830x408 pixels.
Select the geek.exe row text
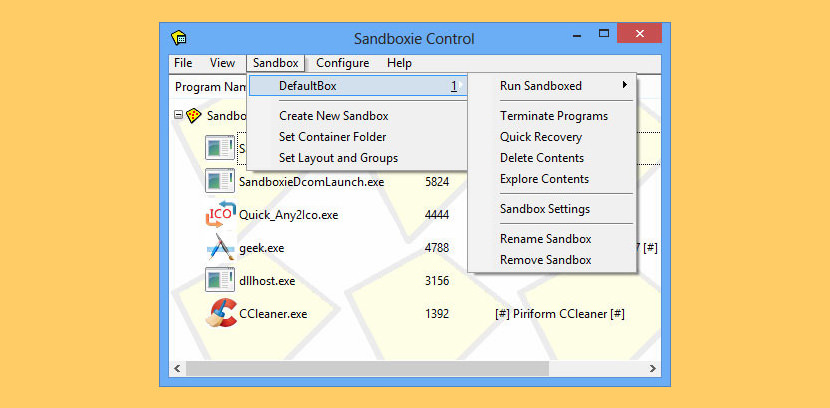point(261,248)
